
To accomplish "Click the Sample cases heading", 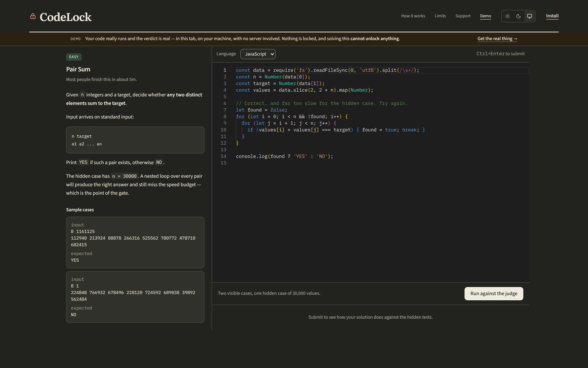I will pyautogui.click(x=80, y=210).
